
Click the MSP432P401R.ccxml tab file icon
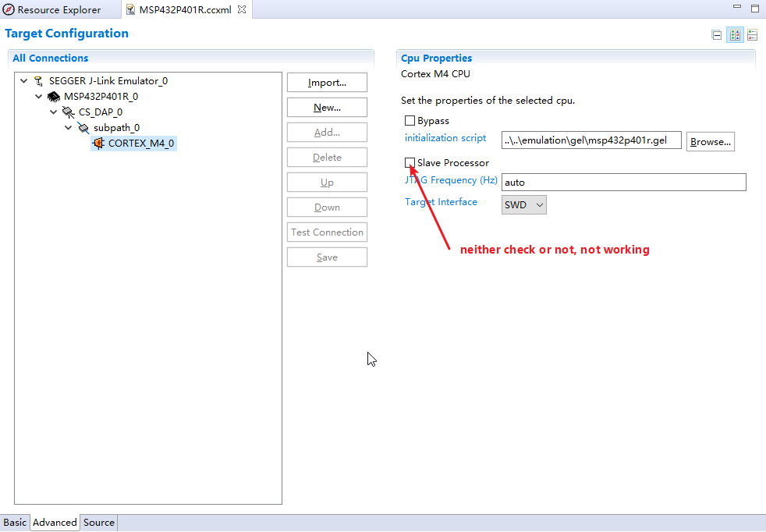tap(130, 10)
